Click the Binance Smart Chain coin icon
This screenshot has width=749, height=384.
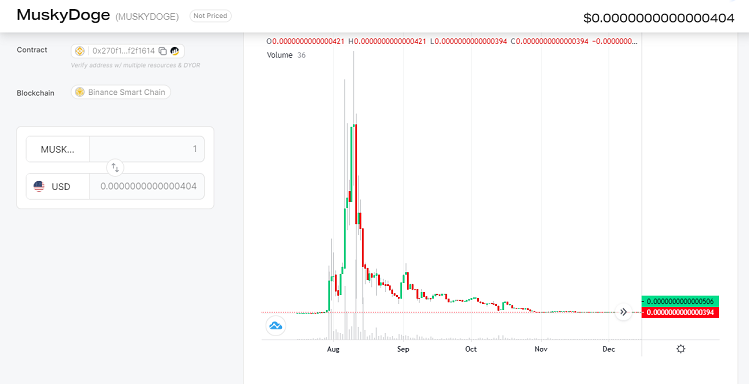pyautogui.click(x=80, y=92)
